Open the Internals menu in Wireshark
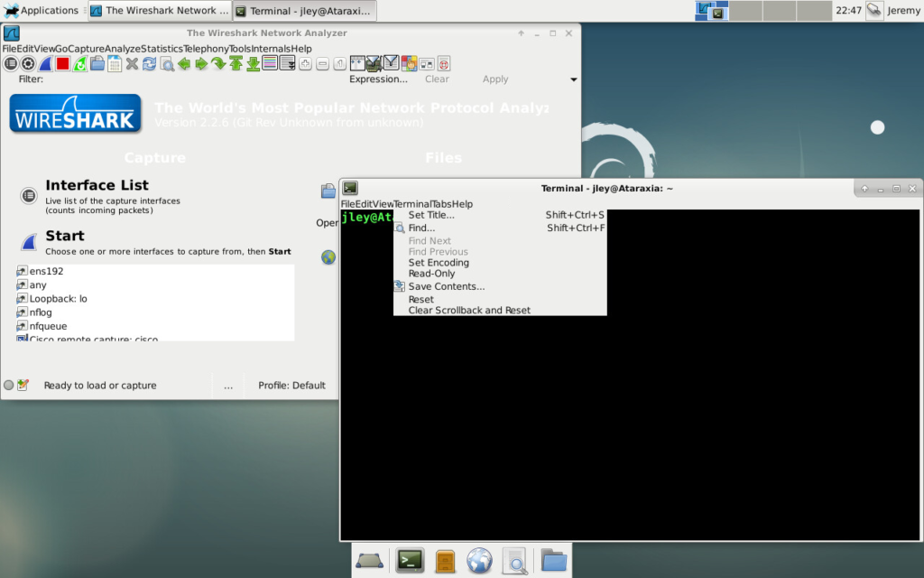 pyautogui.click(x=271, y=49)
